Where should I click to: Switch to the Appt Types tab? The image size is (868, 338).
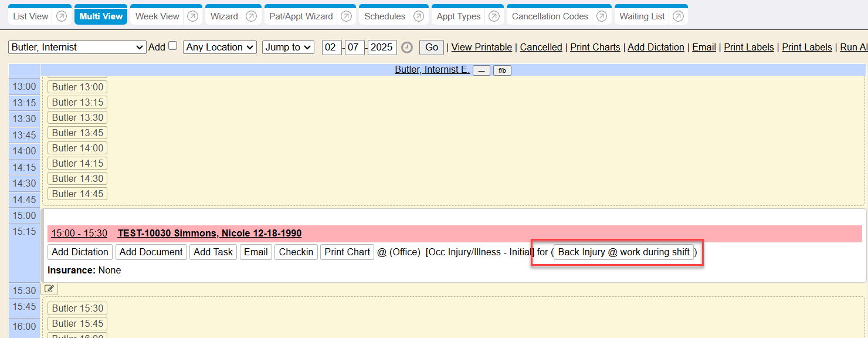coord(458,16)
